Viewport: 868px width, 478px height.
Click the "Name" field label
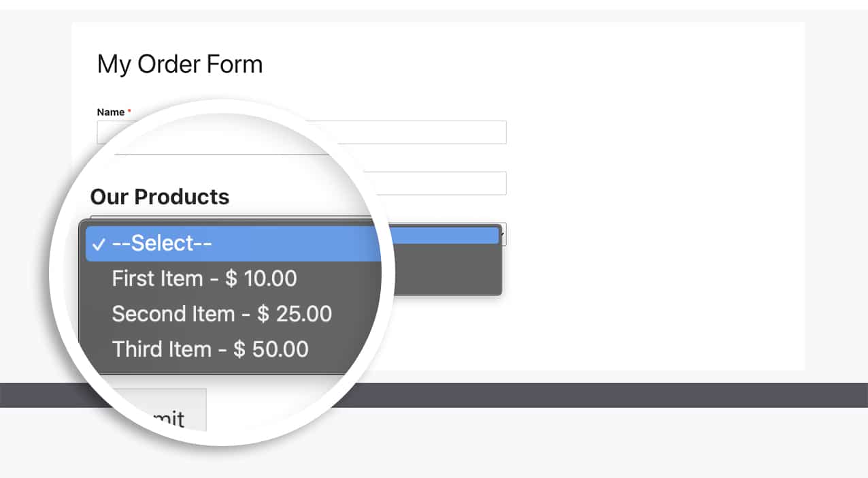[111, 112]
